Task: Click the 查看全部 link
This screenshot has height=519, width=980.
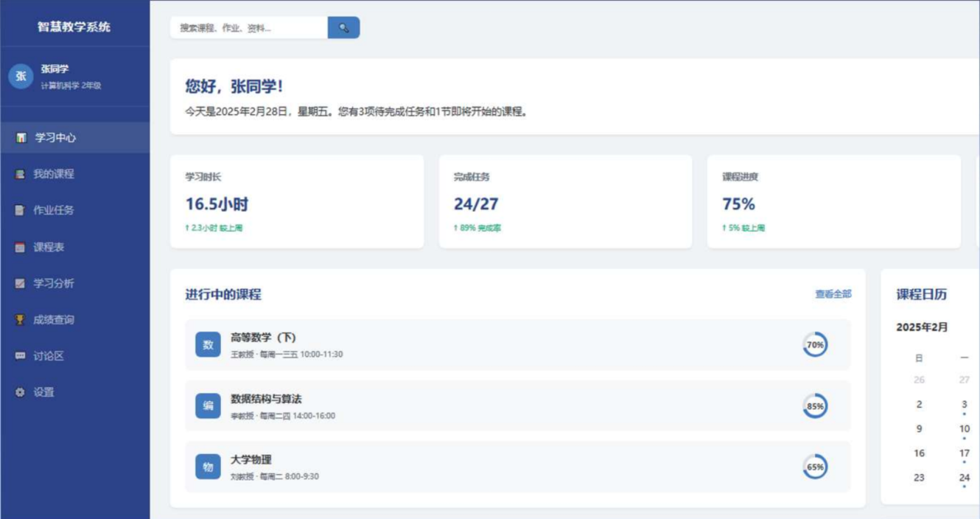Action: click(833, 294)
